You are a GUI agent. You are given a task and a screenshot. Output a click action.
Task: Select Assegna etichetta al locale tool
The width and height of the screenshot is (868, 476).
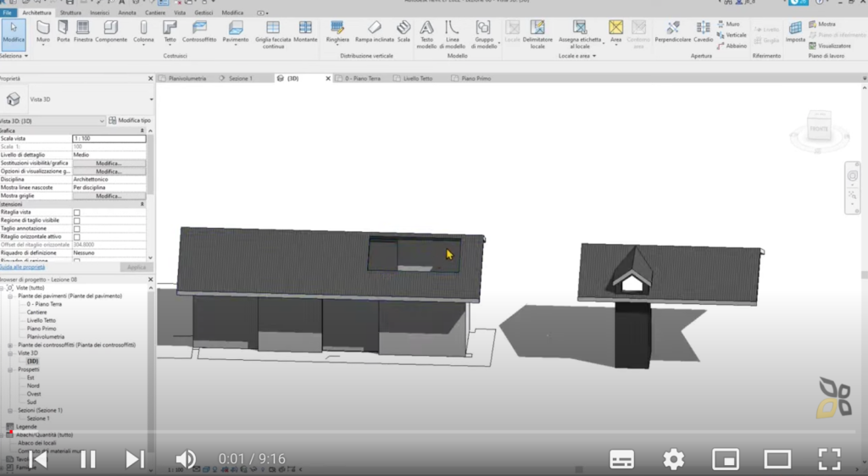tap(580, 34)
